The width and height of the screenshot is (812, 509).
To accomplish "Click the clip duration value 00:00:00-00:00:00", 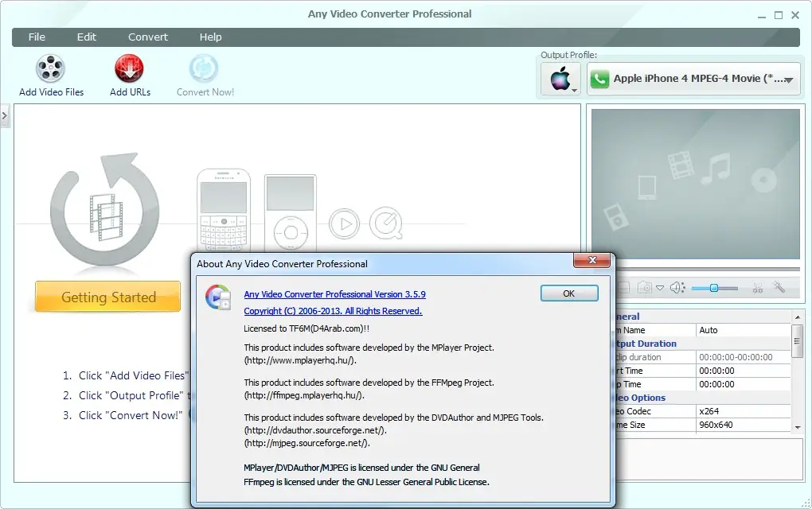I will 743,357.
